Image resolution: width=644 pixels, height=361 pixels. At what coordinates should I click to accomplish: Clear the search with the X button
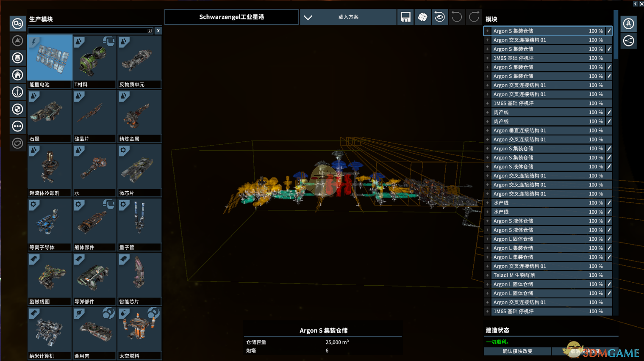(x=158, y=30)
